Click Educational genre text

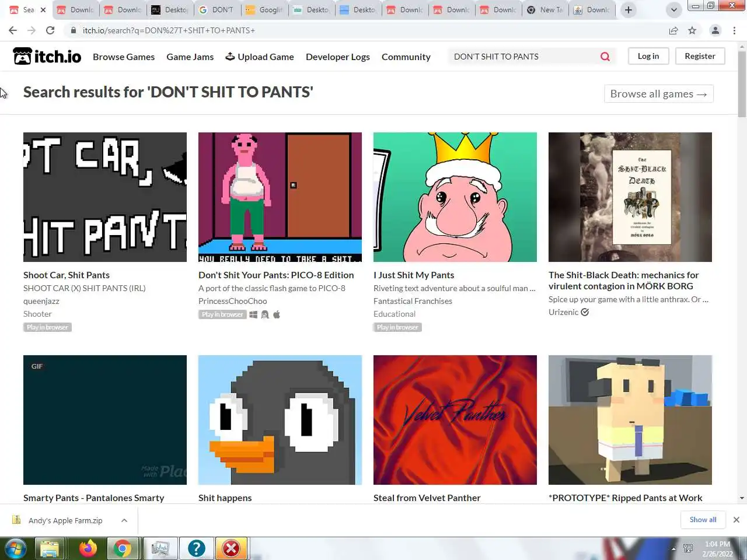pos(395,314)
